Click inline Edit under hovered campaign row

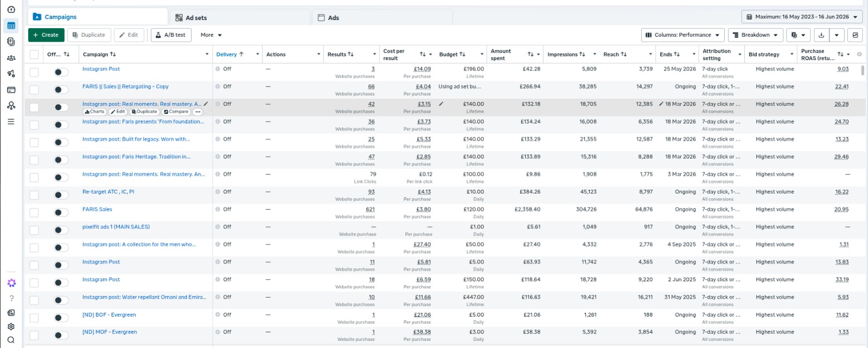pos(118,112)
